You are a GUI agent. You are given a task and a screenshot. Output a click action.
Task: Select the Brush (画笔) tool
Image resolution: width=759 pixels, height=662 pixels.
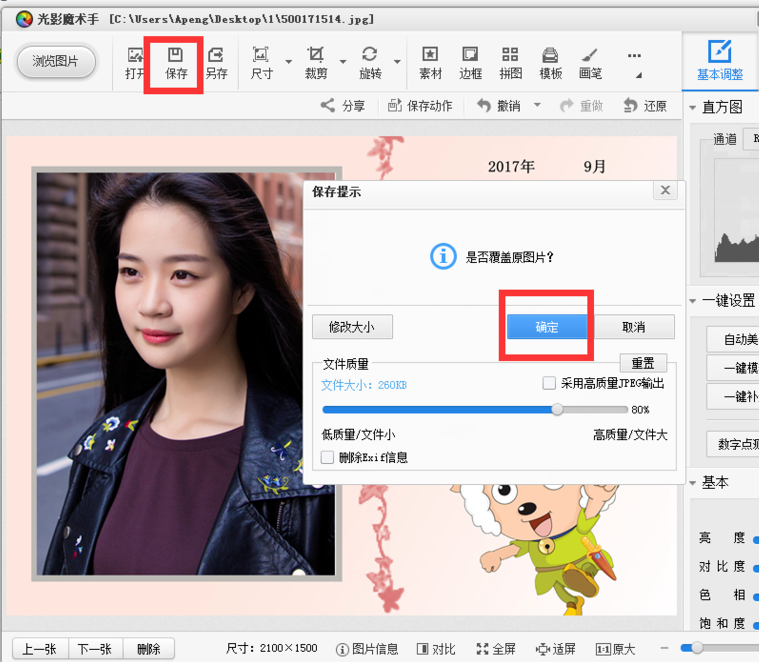(590, 63)
